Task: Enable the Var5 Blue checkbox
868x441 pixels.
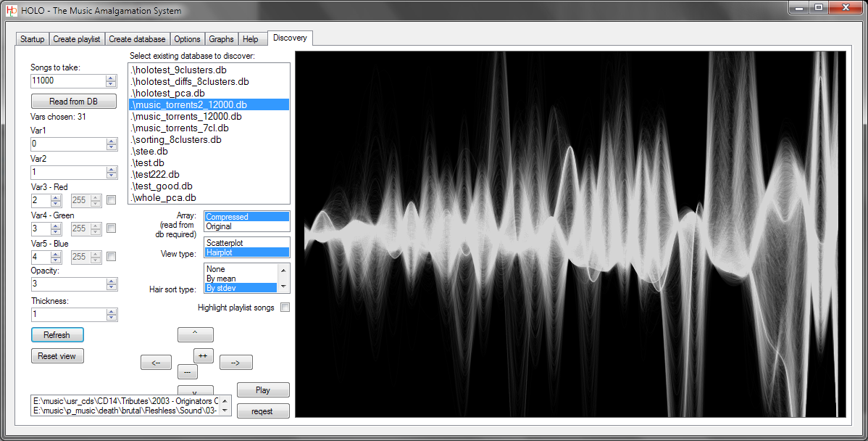Action: 112,257
